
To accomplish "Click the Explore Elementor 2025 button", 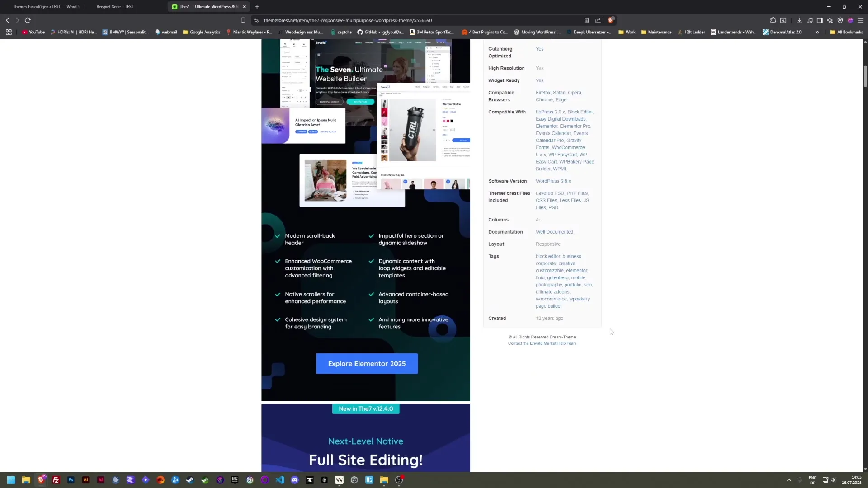I will (x=366, y=363).
